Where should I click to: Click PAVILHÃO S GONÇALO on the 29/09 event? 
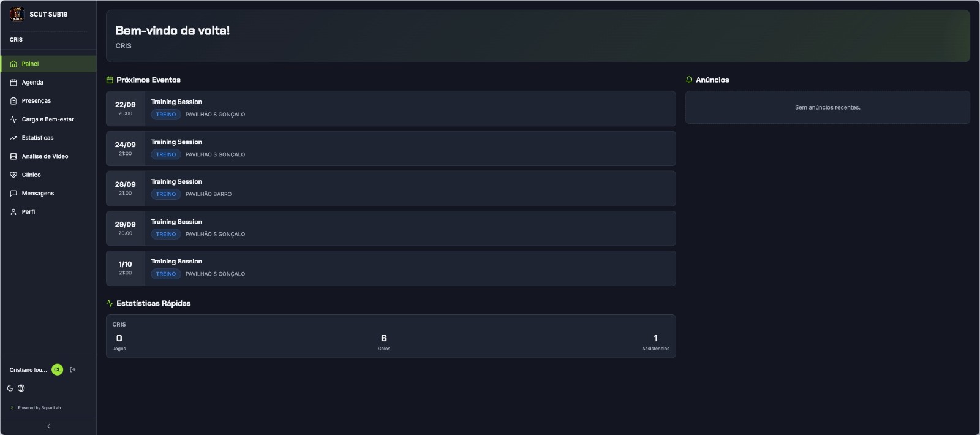(x=216, y=234)
